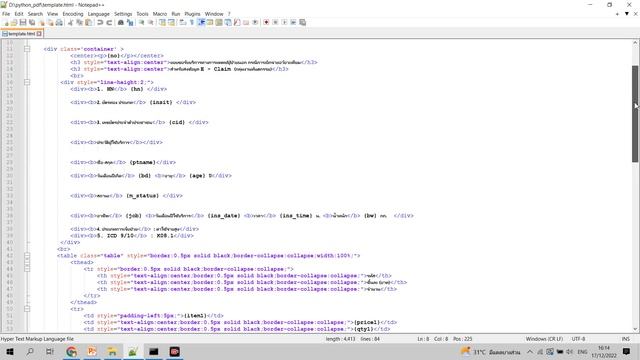Image resolution: width=640 pixels, height=360 pixels.
Task: Toggle synchronize horizontal scrolling
Action: 171,22
